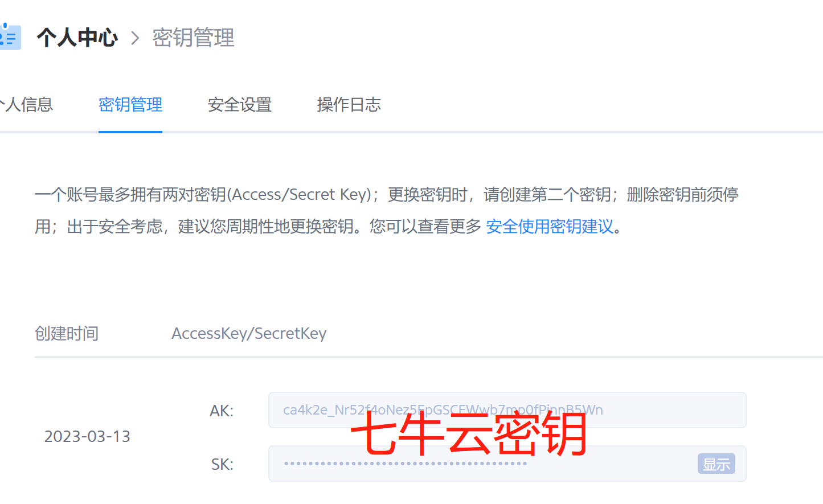Viewport: 823px width, 504px height.
Task: Click the 创建时间 column header
Action: (67, 333)
